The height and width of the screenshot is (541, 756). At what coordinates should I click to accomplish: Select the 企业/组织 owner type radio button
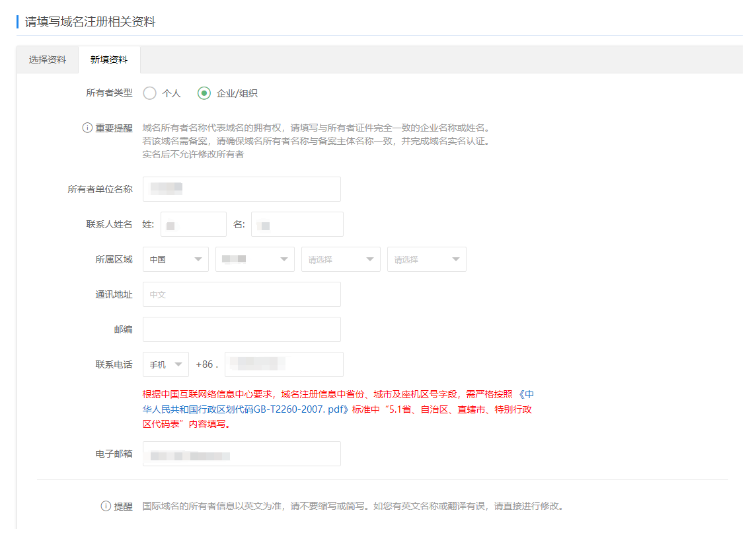coord(204,93)
